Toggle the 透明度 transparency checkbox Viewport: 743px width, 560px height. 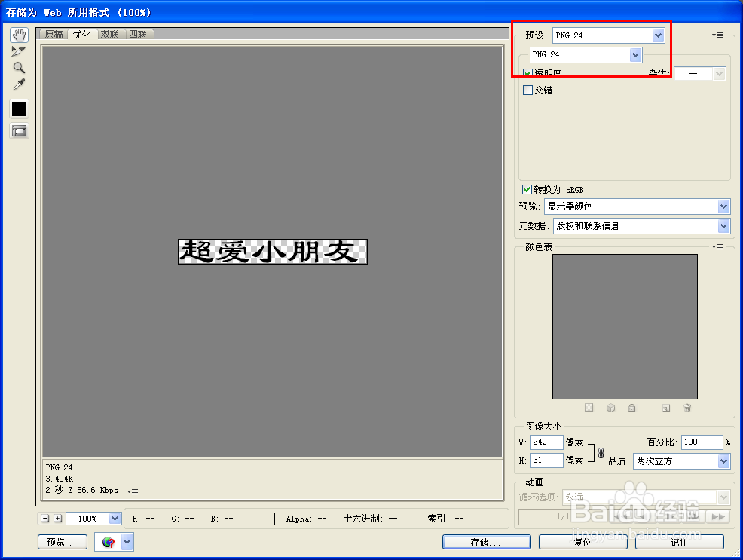coord(527,73)
